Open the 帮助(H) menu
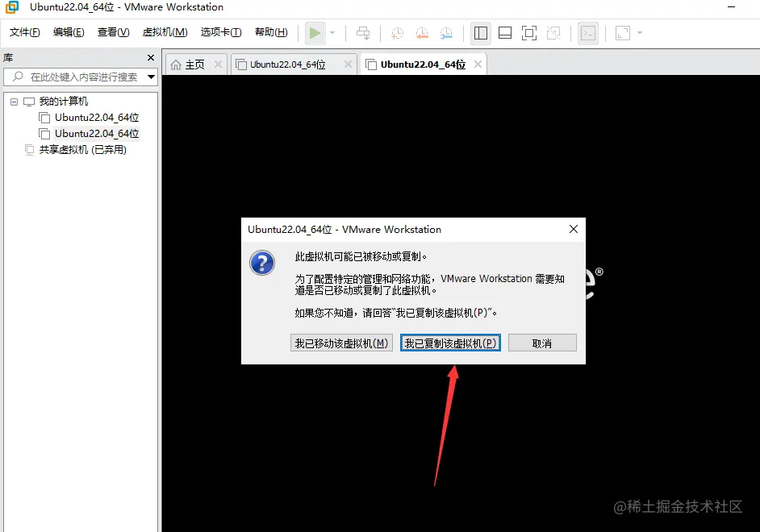The image size is (760, 532). click(271, 32)
